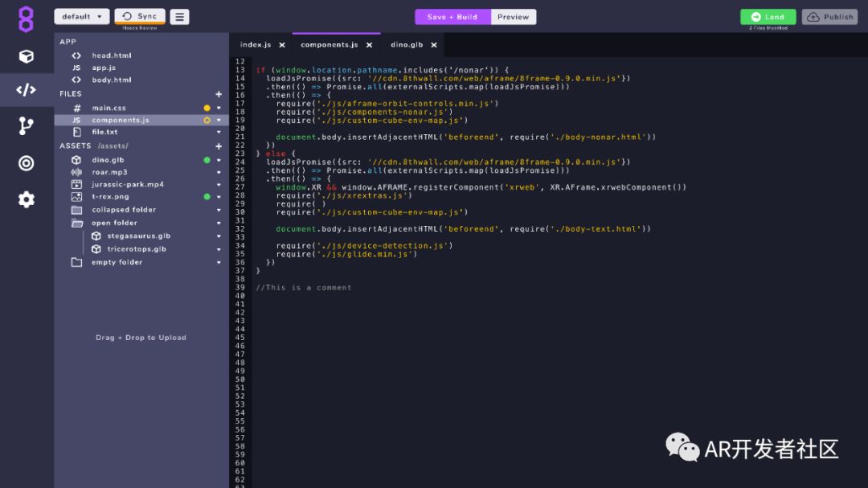This screenshot has width=868, height=488.
Task: Open tricerotops.glb options arrow
Action: [x=219, y=249]
